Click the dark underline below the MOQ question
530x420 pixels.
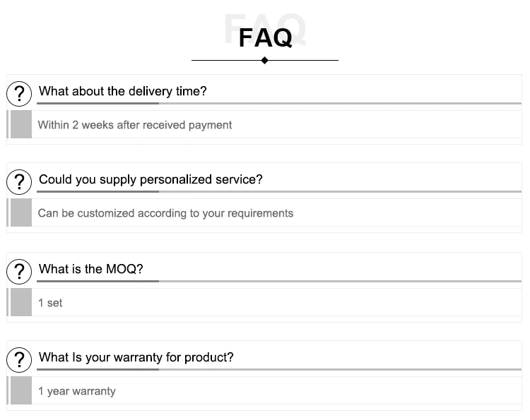(98, 282)
